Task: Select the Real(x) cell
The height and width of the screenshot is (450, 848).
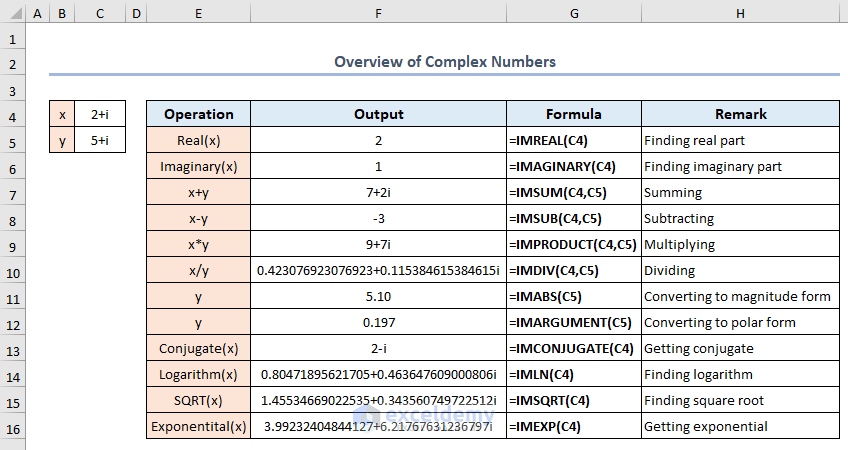Action: [198, 140]
